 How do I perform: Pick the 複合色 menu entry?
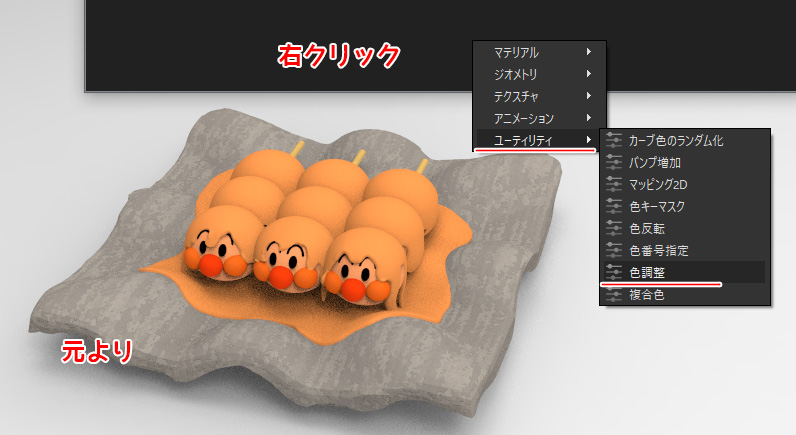650,294
